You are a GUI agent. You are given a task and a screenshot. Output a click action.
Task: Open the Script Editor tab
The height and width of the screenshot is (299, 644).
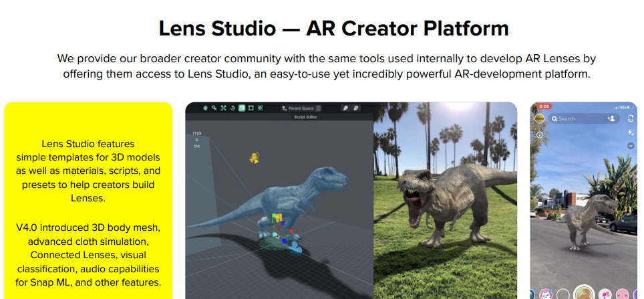(x=305, y=117)
